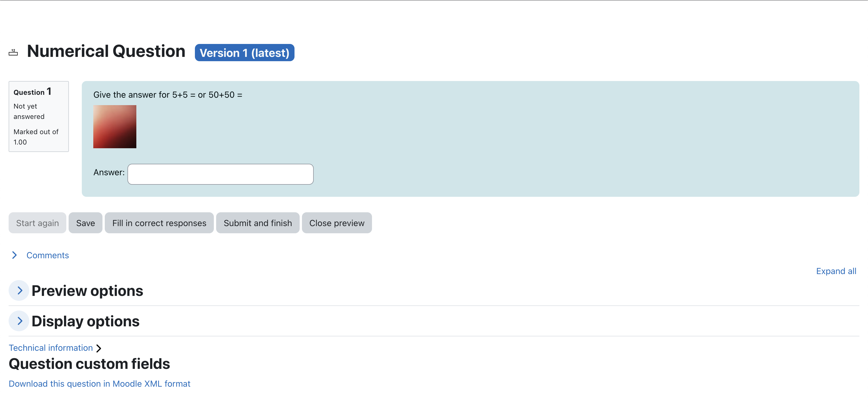This screenshot has height=420, width=868.
Task: Click the Save button
Action: tap(85, 223)
